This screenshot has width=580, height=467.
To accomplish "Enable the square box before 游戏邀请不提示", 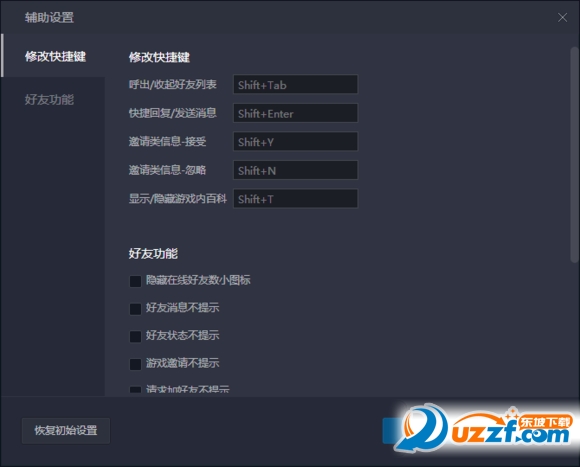I will 135,364.
